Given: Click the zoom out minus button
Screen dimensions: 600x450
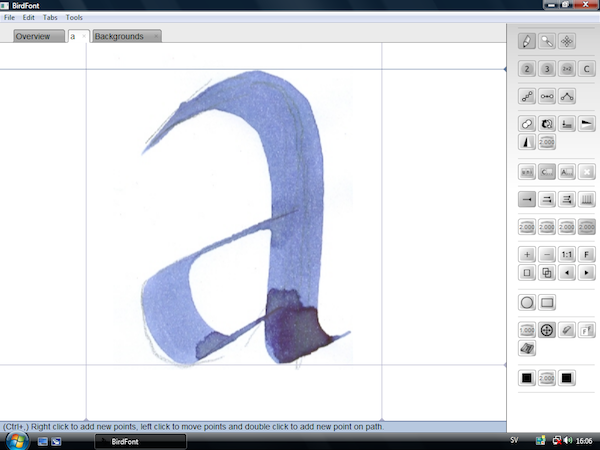Looking at the screenshot, I should pyautogui.click(x=547, y=254).
